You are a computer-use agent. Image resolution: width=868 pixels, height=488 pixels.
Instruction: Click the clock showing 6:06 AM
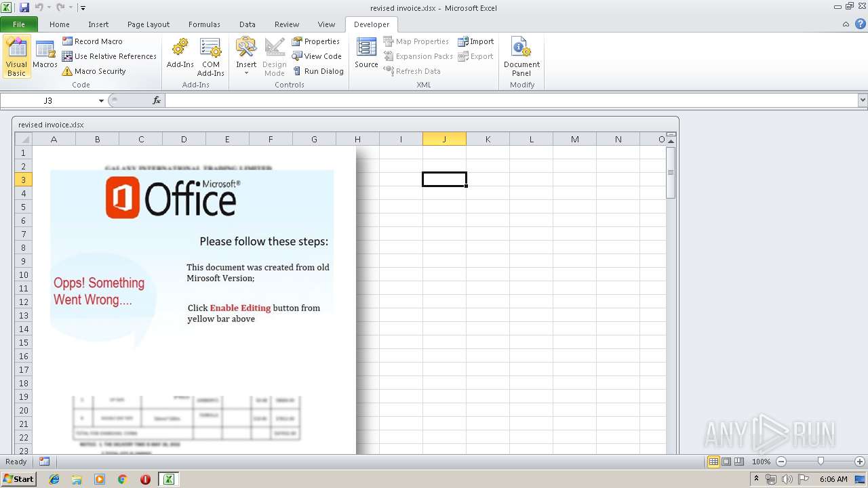[x=833, y=479]
